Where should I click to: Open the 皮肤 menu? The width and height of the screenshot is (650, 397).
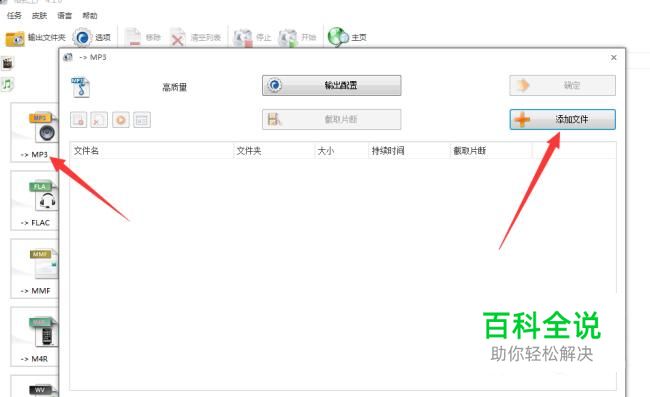(x=39, y=16)
